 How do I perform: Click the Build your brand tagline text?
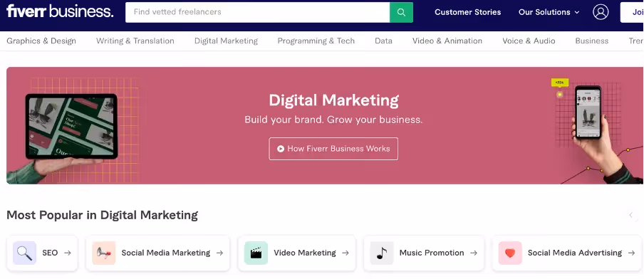(x=333, y=120)
